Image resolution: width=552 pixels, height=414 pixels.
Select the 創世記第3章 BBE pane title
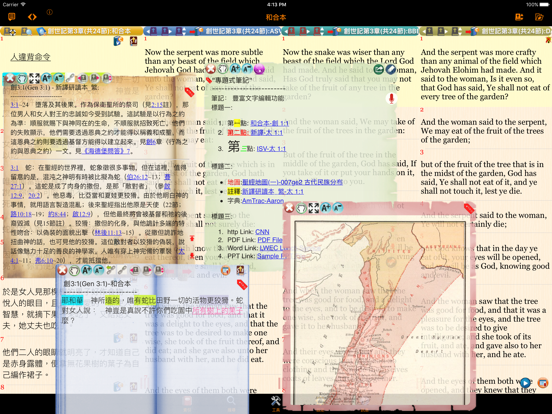[381, 31]
